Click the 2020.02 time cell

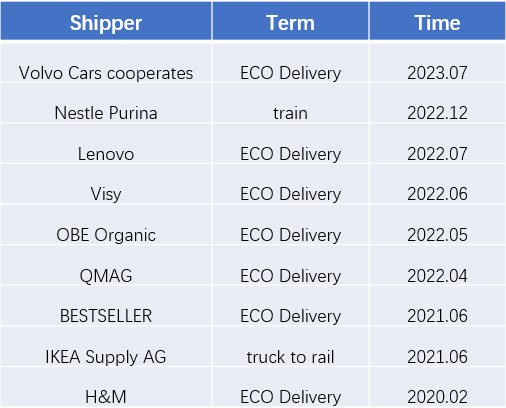pyautogui.click(x=437, y=387)
